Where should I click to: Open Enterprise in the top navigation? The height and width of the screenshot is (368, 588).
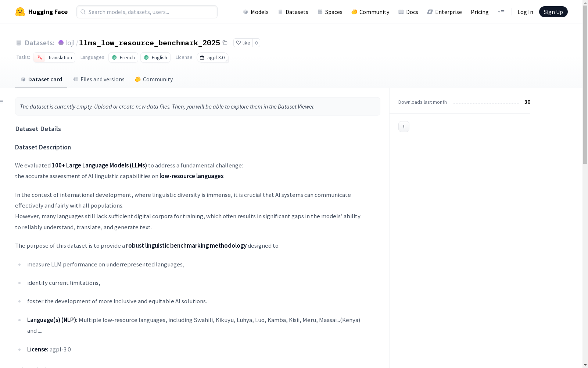(444, 12)
